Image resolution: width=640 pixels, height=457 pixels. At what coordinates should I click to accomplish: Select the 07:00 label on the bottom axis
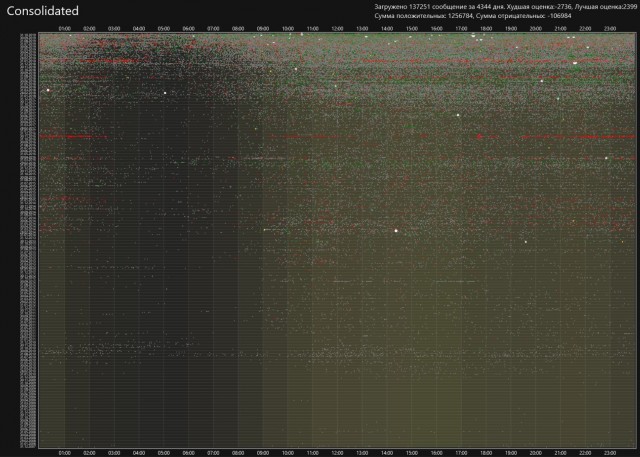(213, 453)
